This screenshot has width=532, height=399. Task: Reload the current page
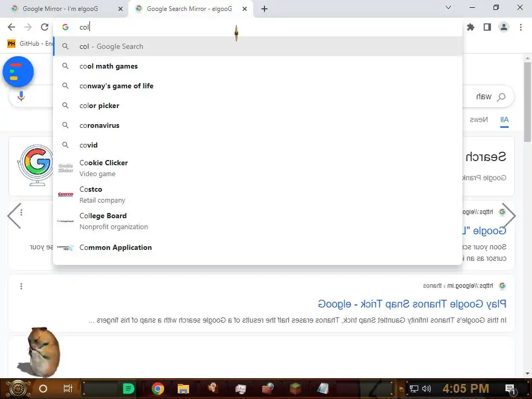45,27
